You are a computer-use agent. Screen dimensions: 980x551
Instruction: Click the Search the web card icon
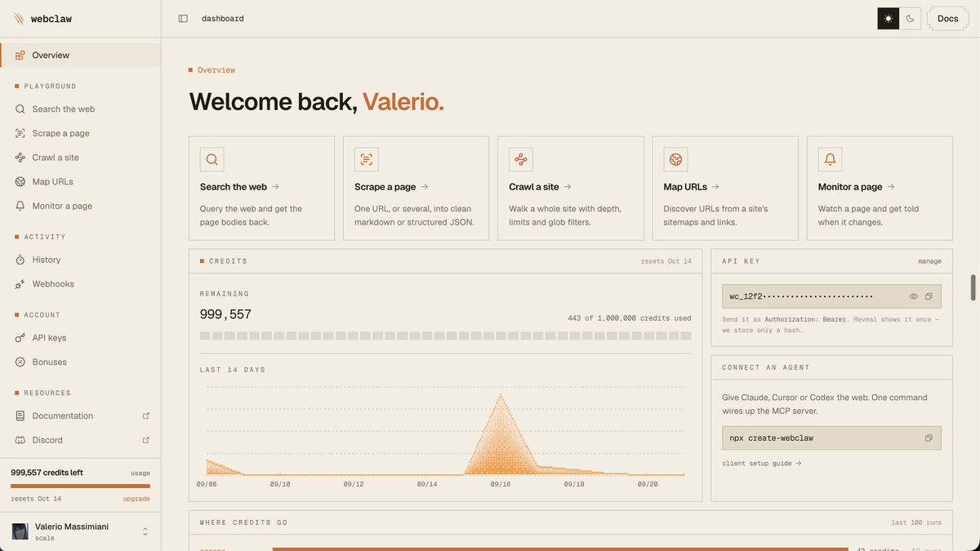tap(212, 159)
